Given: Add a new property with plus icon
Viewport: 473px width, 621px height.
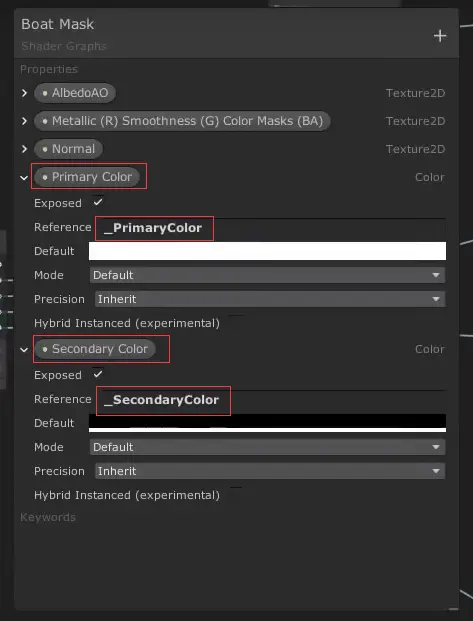Looking at the screenshot, I should click(x=440, y=36).
